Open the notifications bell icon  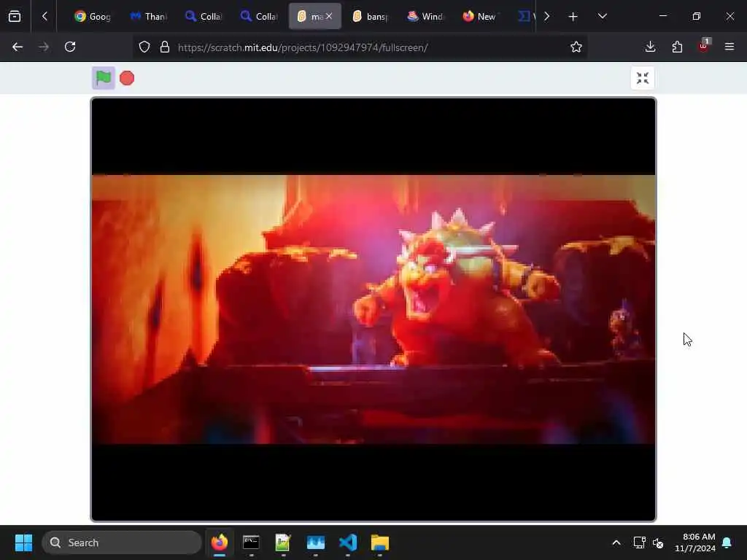click(x=727, y=542)
